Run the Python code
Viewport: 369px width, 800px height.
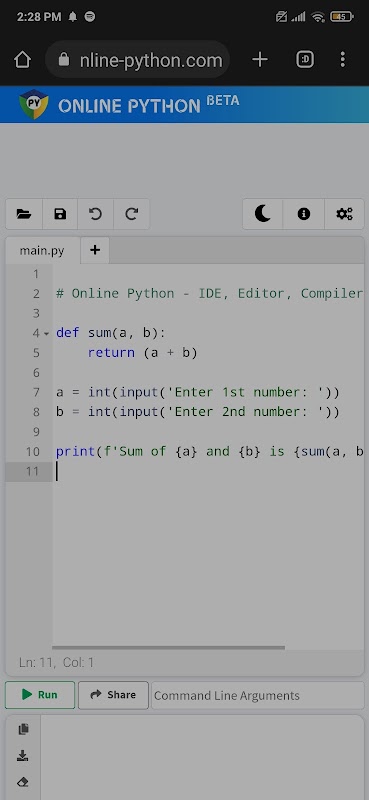[x=40, y=695]
